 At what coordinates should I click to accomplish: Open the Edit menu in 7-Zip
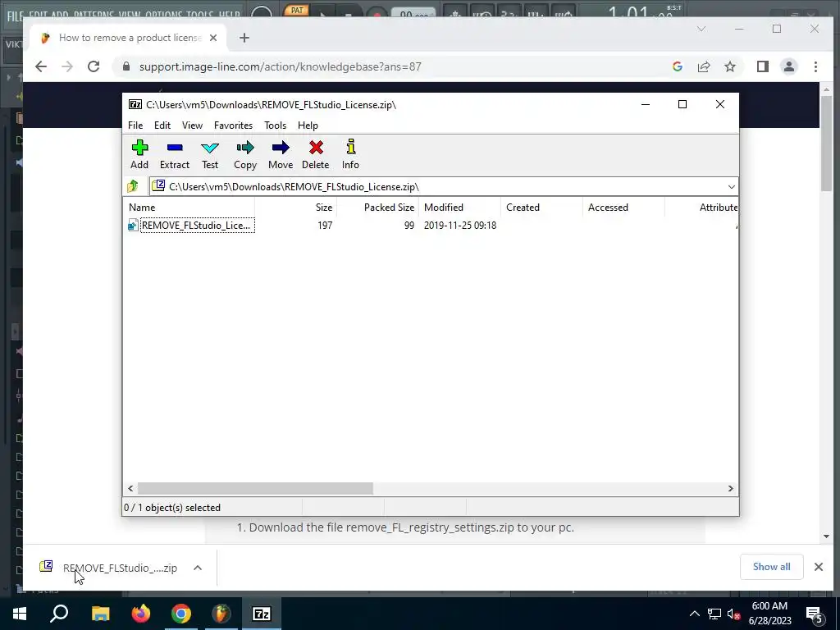click(x=162, y=126)
